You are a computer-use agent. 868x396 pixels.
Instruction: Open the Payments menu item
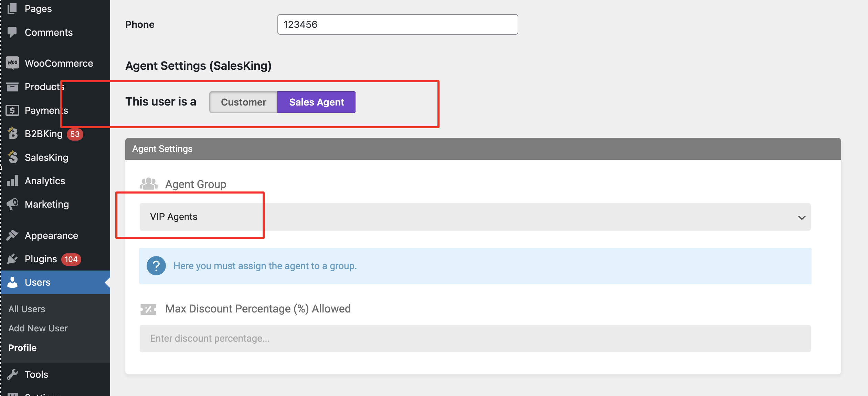click(46, 110)
